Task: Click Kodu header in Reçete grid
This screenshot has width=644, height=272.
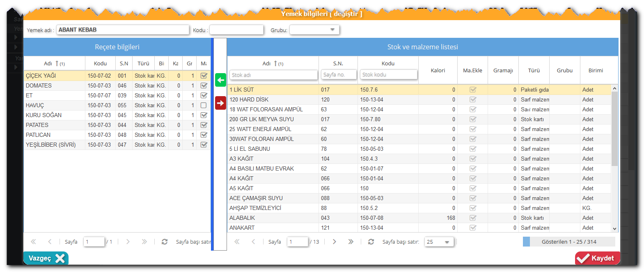Action: pyautogui.click(x=100, y=63)
